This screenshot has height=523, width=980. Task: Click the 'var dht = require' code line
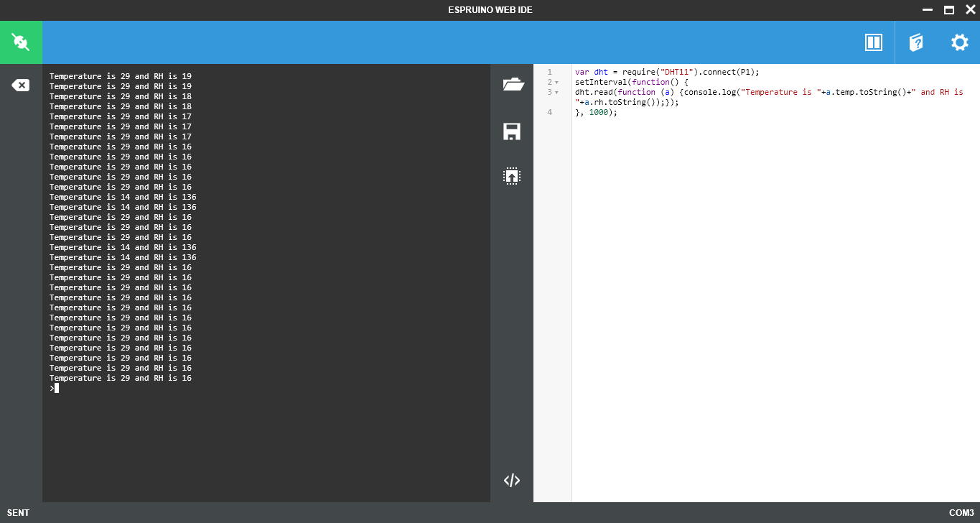coord(667,72)
